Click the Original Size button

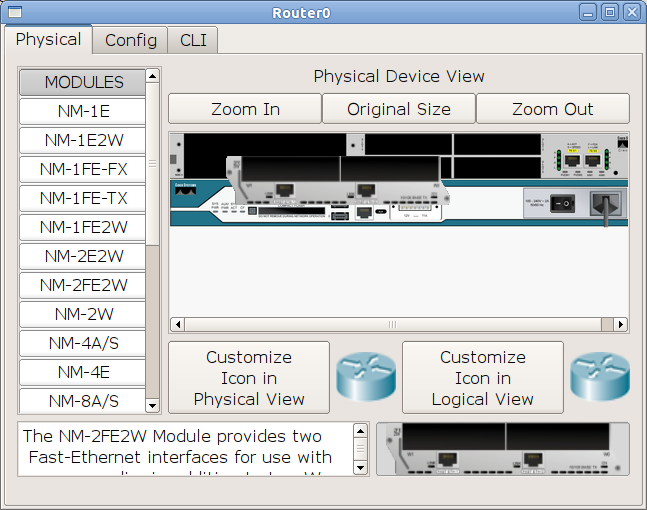click(x=399, y=109)
